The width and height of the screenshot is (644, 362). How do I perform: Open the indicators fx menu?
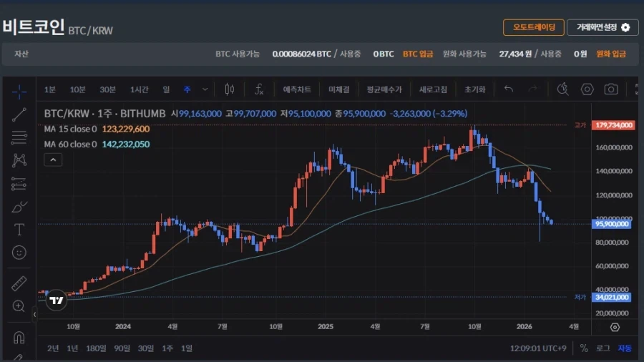(259, 89)
